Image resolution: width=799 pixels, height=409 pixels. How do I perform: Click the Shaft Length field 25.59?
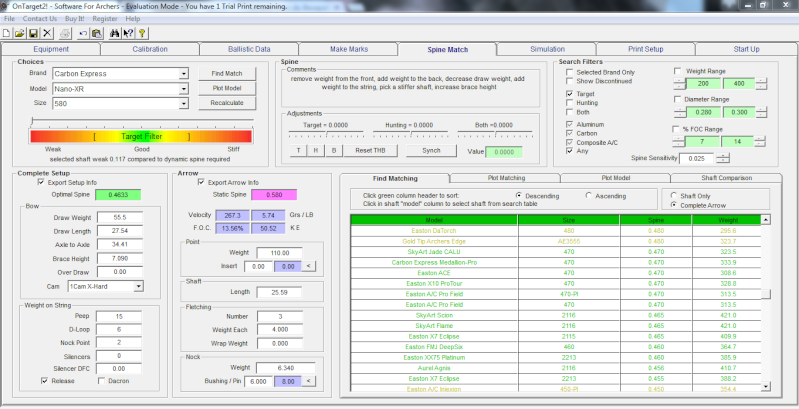point(279,292)
